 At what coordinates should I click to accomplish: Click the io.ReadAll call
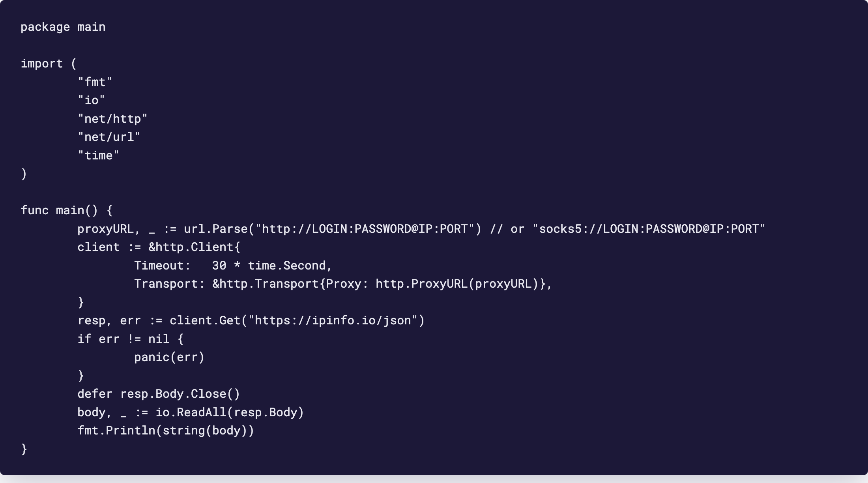pyautogui.click(x=230, y=412)
